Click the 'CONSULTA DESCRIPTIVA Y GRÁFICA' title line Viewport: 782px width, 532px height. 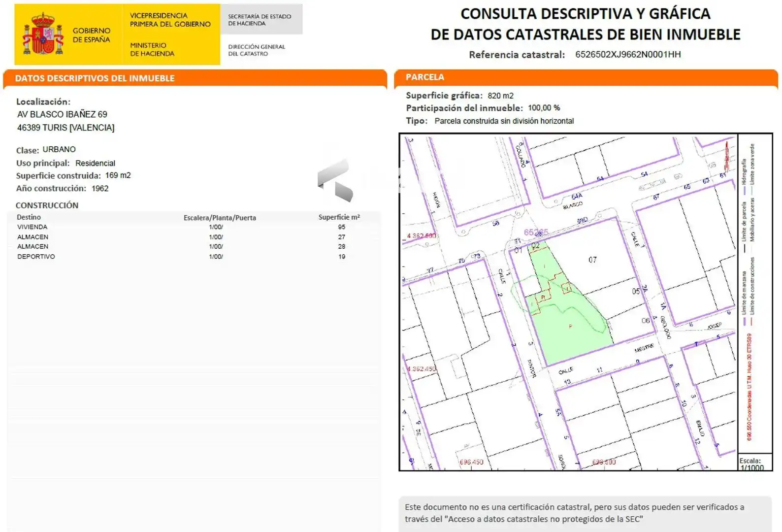point(586,14)
